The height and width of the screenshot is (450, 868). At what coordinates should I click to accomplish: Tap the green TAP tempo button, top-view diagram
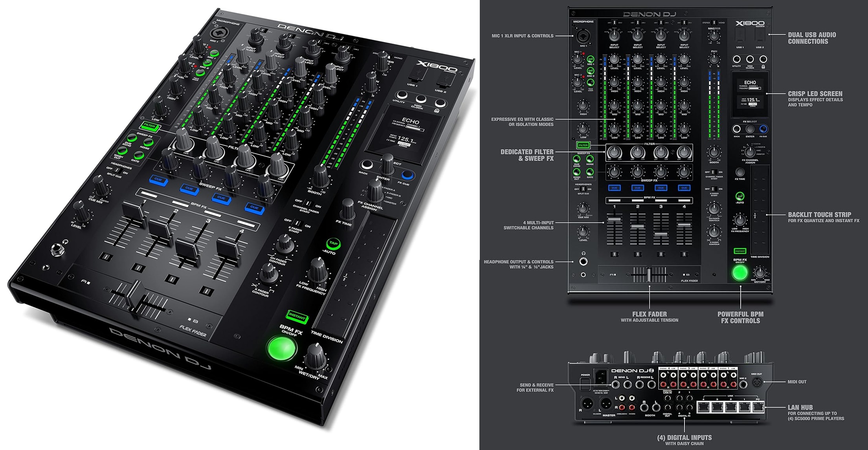click(x=740, y=196)
